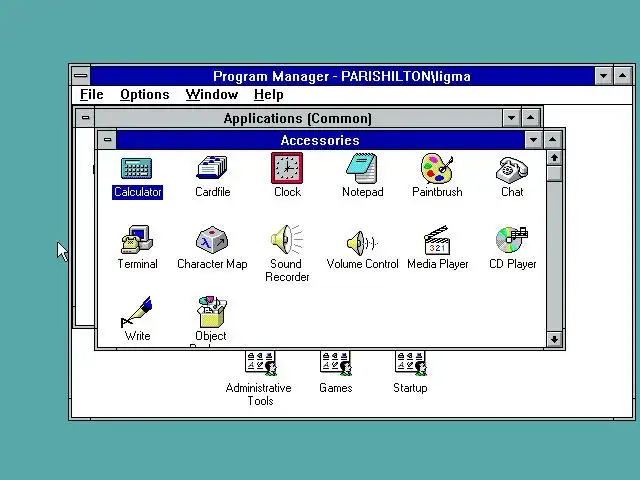The height and width of the screenshot is (480, 640).
Task: Click the "Administrative Tools" label text
Action: point(259,394)
